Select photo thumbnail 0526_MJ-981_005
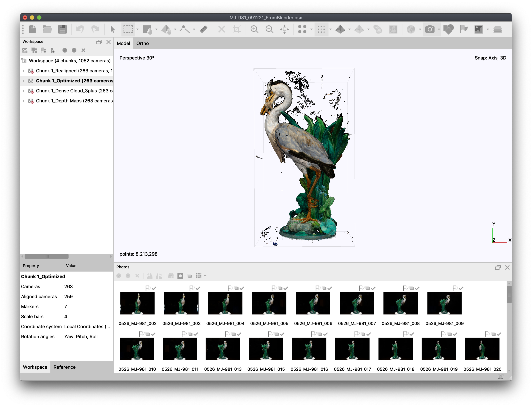This screenshot has height=407, width=532. 269,303
